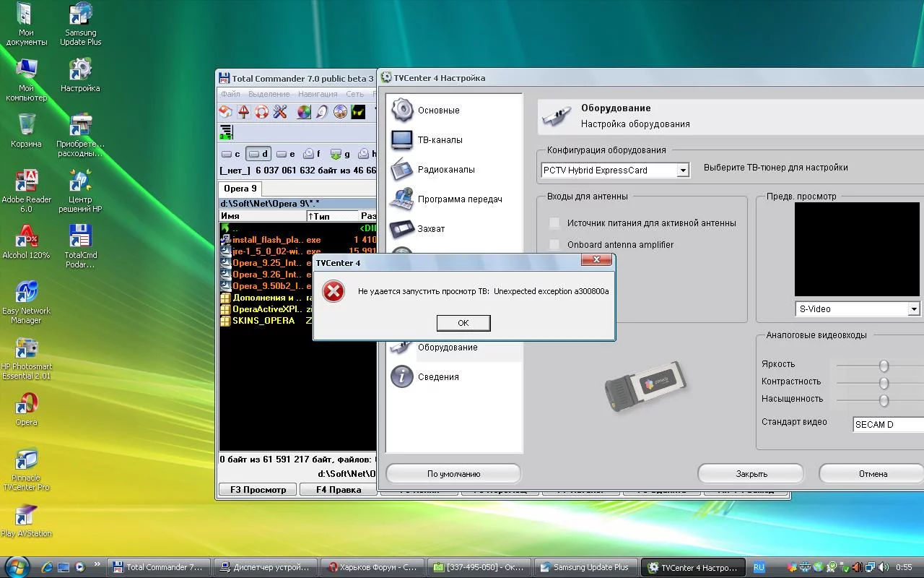This screenshot has width=924, height=578.
Task: Open Easy Network Manager desktop icon
Action: (26, 303)
